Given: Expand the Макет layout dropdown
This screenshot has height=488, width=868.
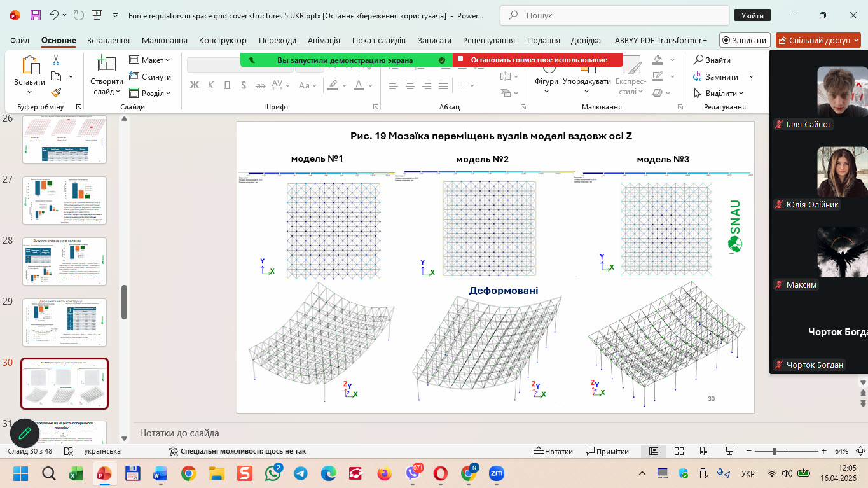Looking at the screenshot, I should (x=150, y=60).
